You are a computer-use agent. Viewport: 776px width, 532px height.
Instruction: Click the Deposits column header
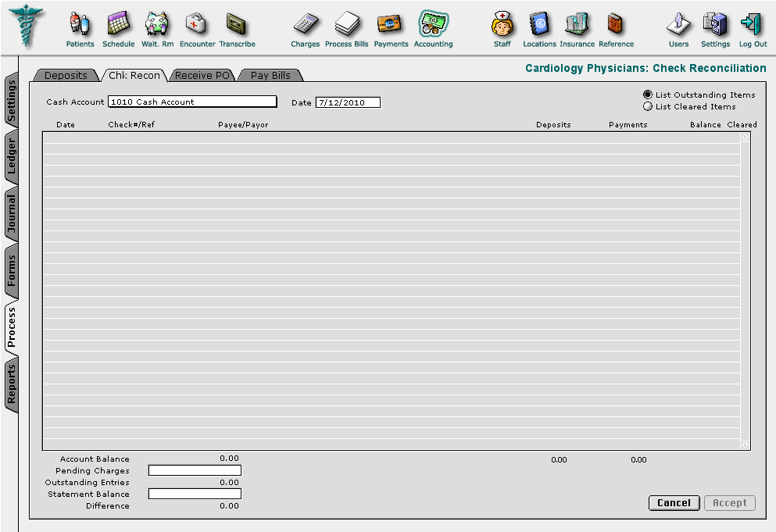coord(553,125)
